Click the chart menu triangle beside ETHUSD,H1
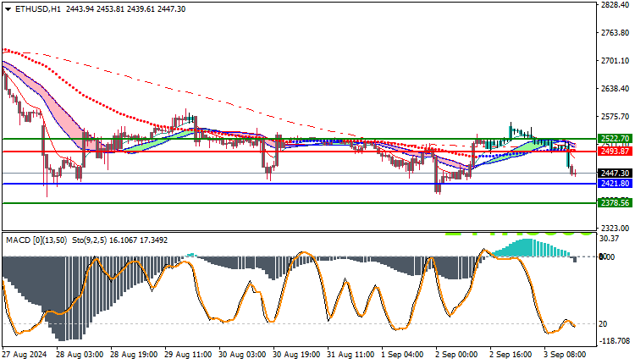Viewport: 635px width, 364px height. [8, 9]
